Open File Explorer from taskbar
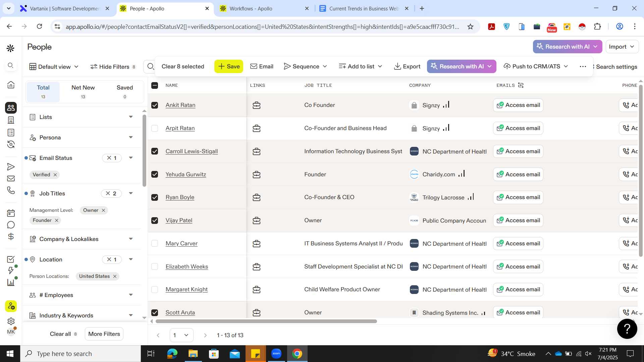Screen dimensions: 644x362 tap(193, 354)
